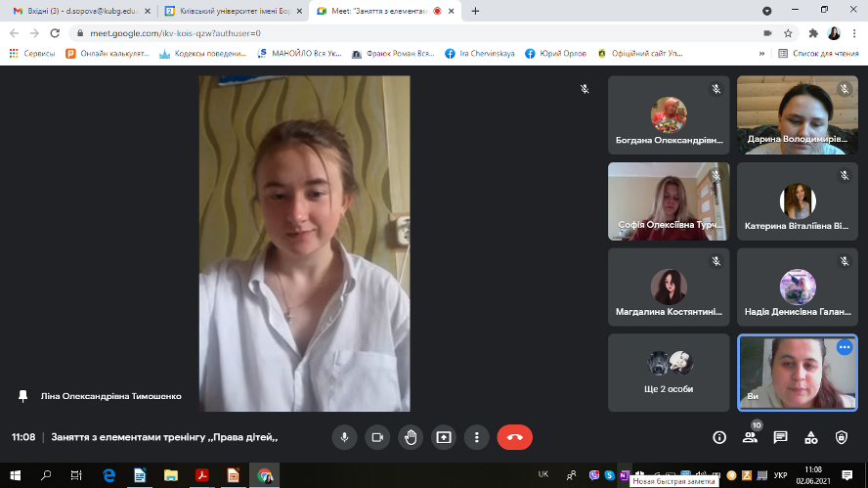Open the Windows notification center
Image resolution: width=868 pixels, height=488 pixels.
click(x=846, y=475)
